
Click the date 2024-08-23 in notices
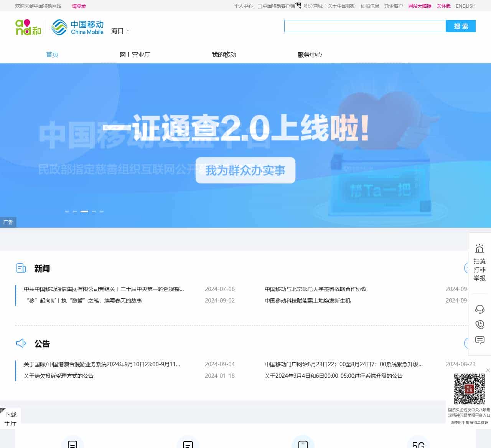coord(461,364)
